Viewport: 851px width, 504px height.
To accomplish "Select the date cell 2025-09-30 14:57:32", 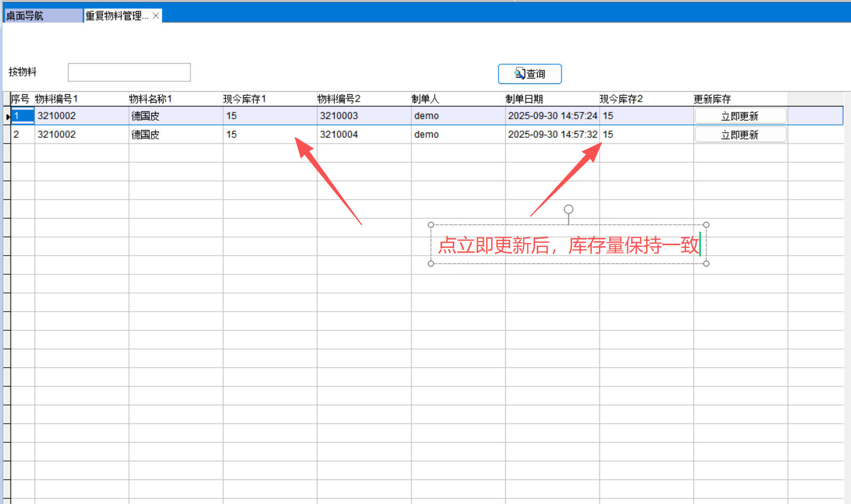I will click(x=552, y=134).
